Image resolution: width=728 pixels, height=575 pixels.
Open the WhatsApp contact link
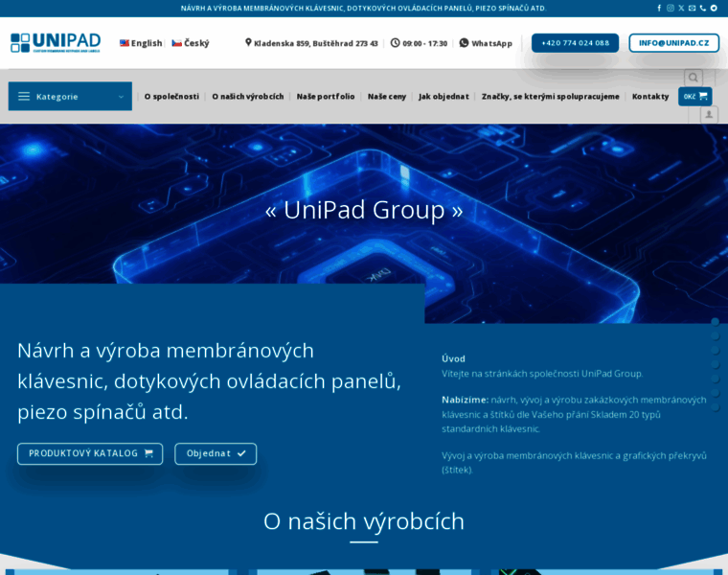pyautogui.click(x=486, y=43)
